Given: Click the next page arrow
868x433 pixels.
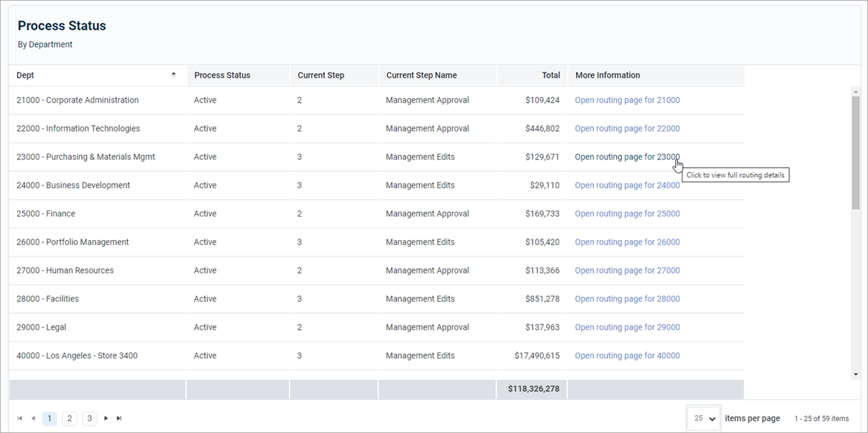Looking at the screenshot, I should coord(106,419).
